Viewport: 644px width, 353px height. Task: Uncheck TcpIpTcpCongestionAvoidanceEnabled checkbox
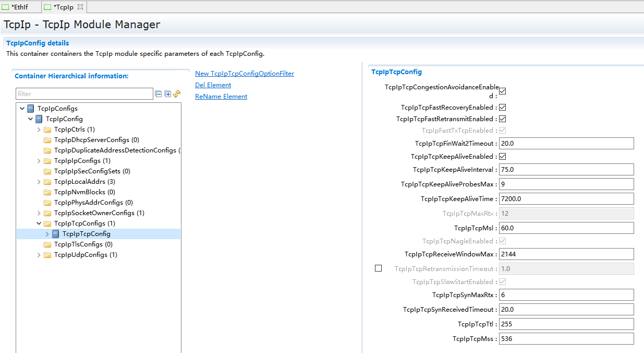503,91
